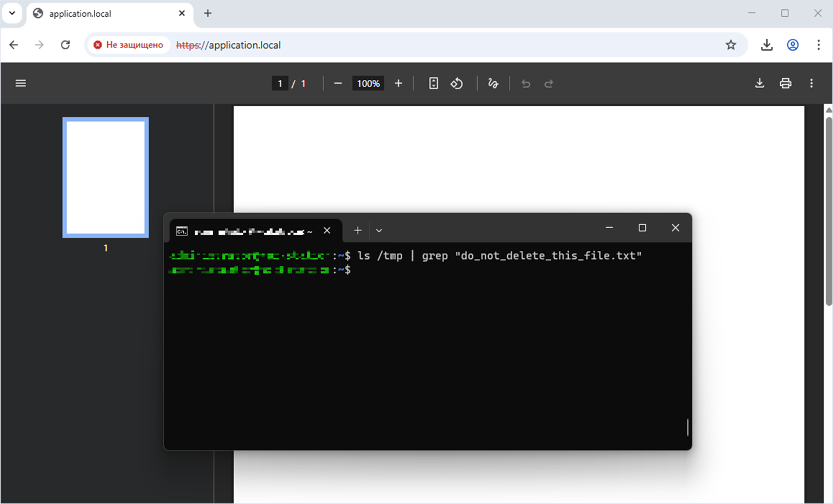Viewport: 833px width, 504px height.
Task: Open the terminal new-tab dropdown chevron
Action: coord(379,231)
